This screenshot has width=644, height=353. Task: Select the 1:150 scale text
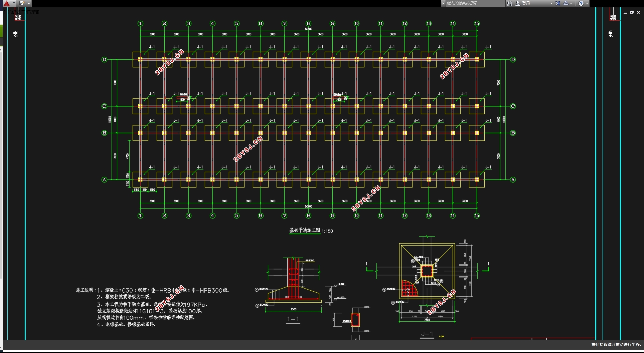[327, 231]
